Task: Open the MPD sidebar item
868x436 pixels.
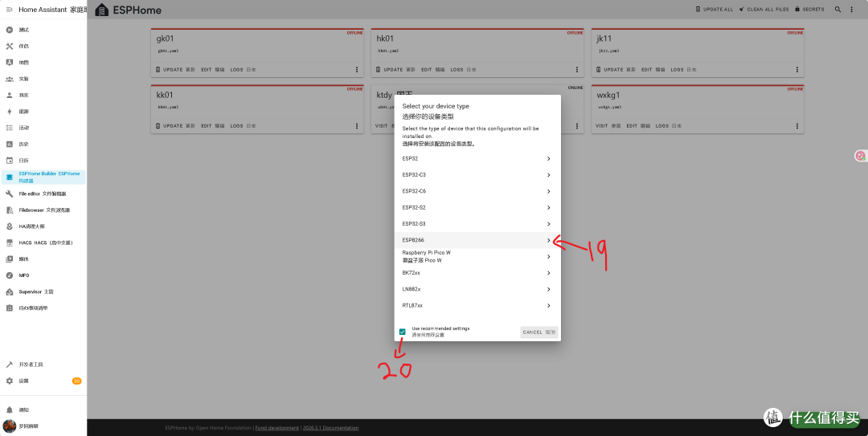Action: [x=43, y=275]
